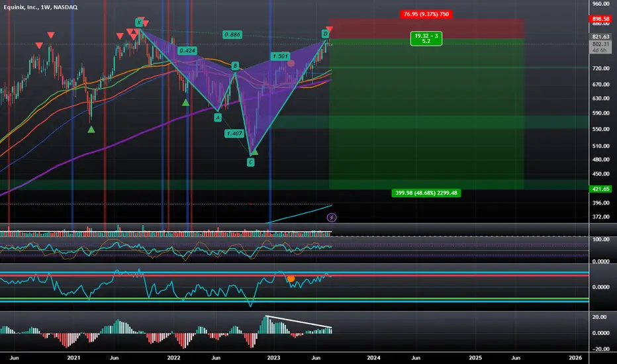Click the 510.00 price axis label
The height and width of the screenshot is (364, 617).
click(x=601, y=146)
